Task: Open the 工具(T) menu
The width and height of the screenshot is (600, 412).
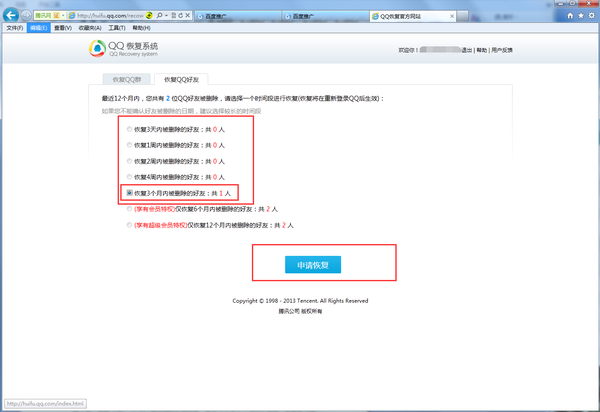Action: [117, 28]
